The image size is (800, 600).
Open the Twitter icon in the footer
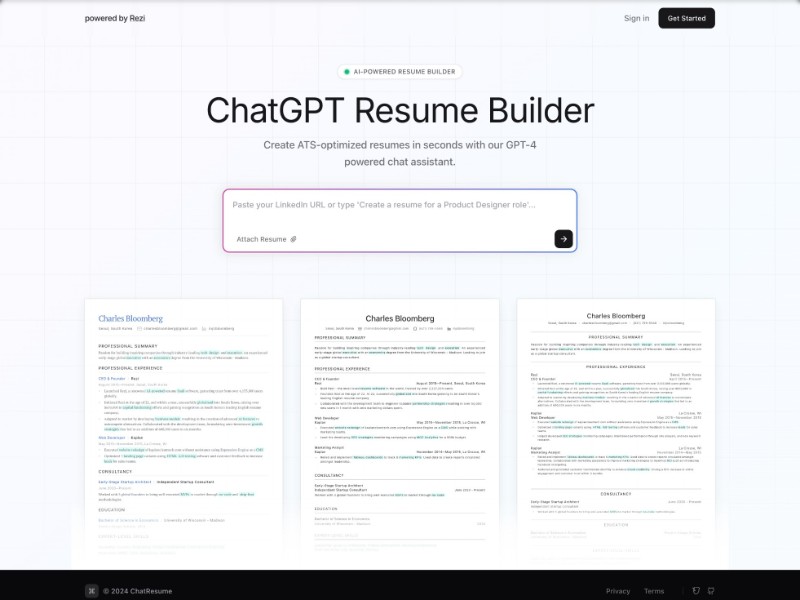[696, 590]
